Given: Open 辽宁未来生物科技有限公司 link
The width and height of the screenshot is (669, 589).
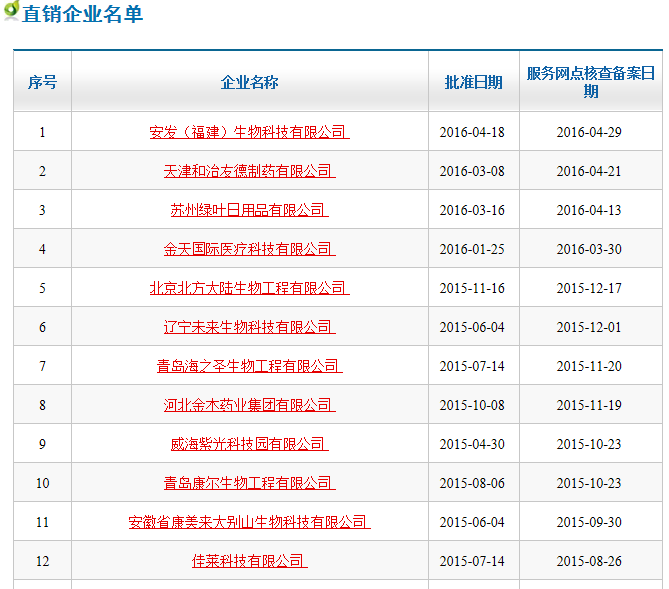Looking at the screenshot, I should coord(250,327).
